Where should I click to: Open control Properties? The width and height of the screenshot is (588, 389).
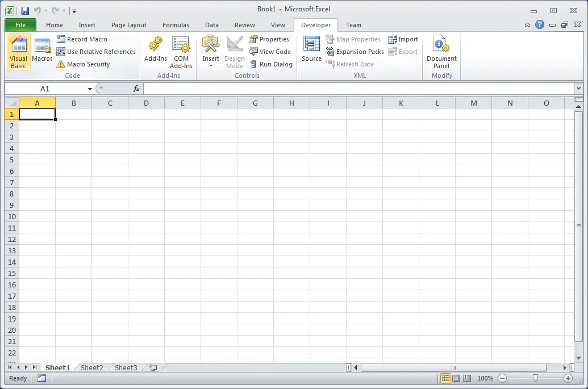(x=269, y=39)
